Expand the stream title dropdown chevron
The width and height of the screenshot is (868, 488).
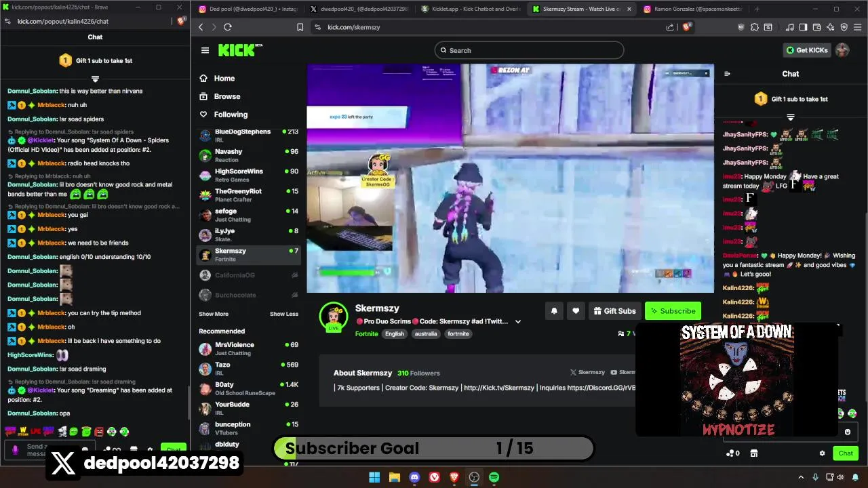click(x=518, y=321)
